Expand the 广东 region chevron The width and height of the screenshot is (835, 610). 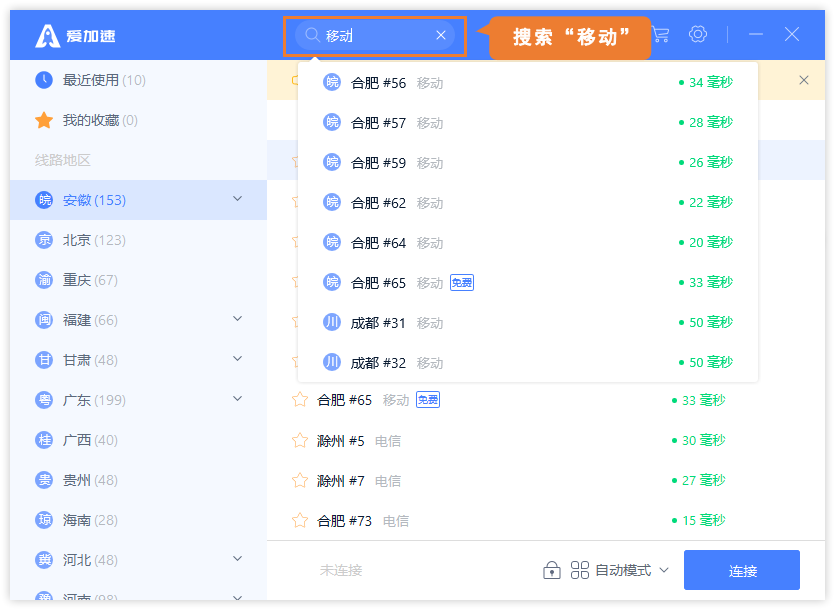(238, 398)
